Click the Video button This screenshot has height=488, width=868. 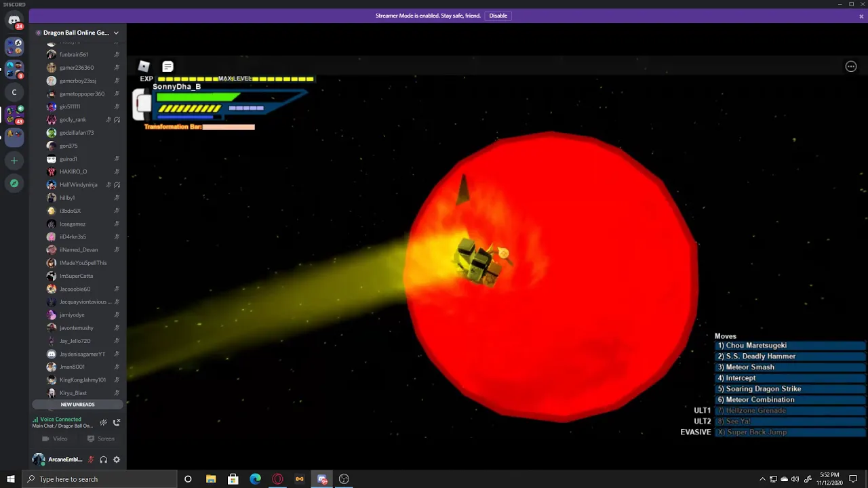pos(55,439)
